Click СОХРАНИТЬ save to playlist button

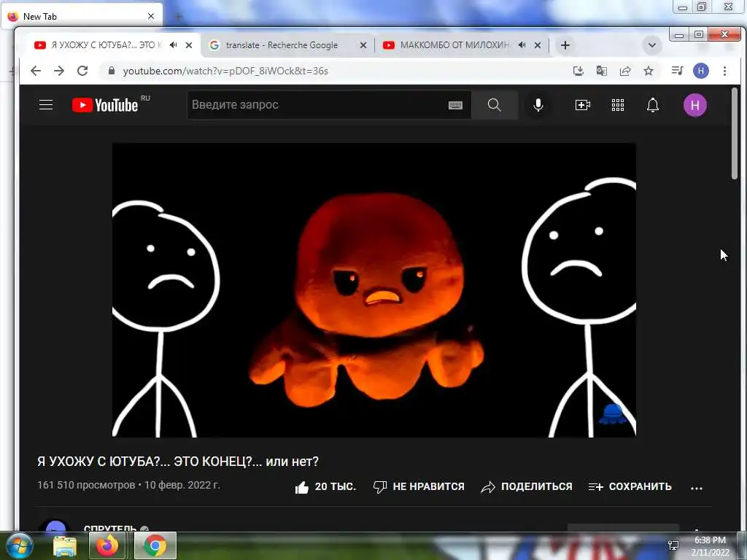[630, 486]
